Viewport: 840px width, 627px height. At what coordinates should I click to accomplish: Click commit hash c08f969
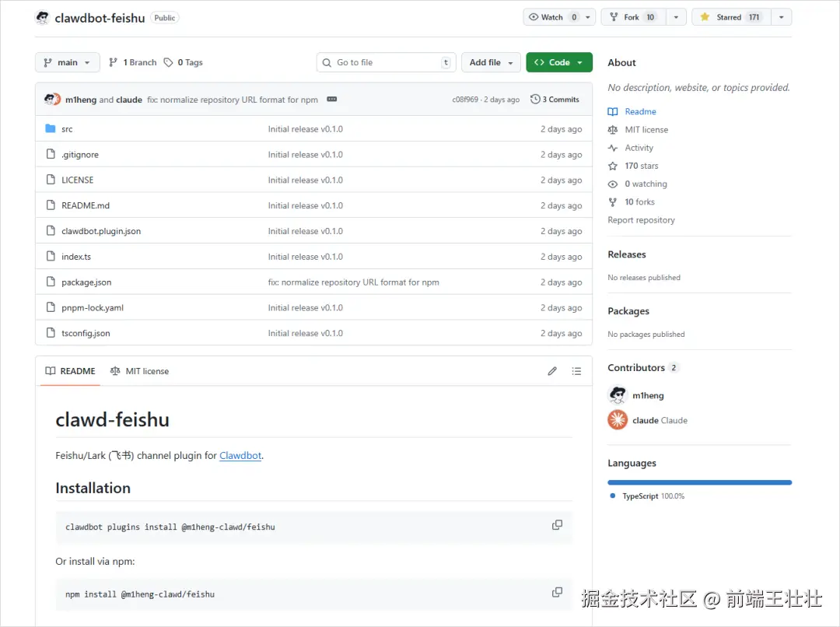click(465, 99)
